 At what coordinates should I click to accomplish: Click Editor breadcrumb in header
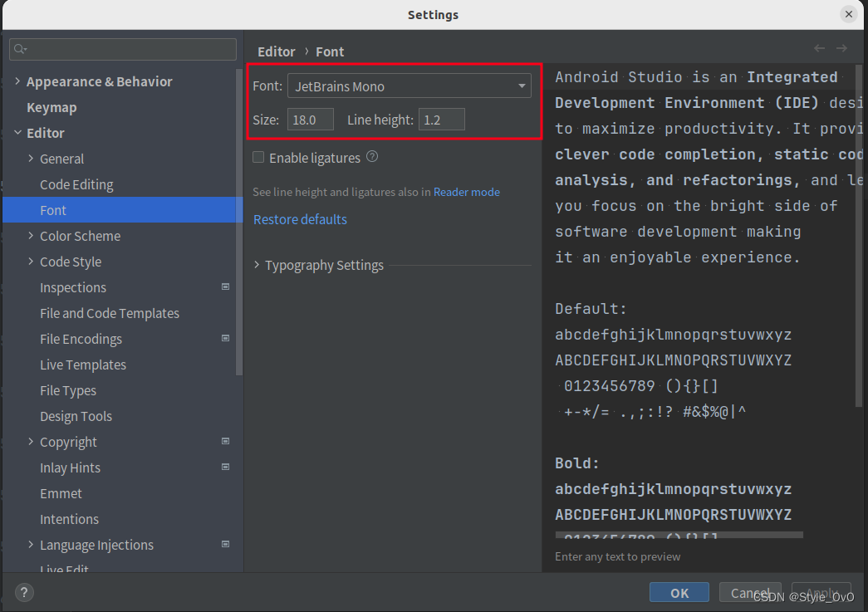tap(277, 51)
